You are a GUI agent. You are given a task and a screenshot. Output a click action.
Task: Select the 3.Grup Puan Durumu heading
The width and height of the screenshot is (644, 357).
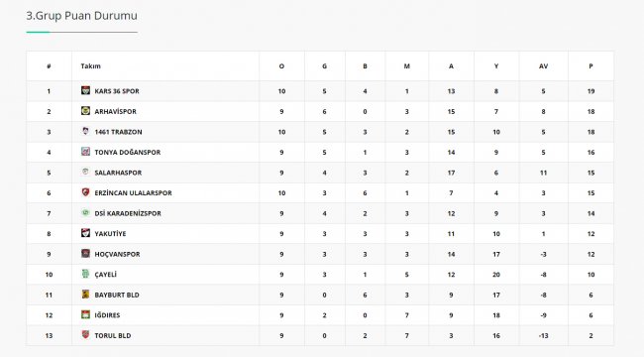81,16
